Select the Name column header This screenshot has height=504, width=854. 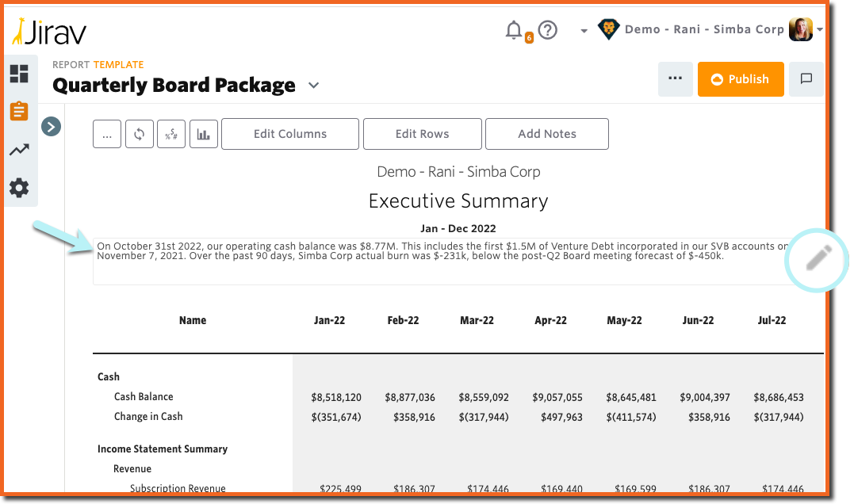(x=193, y=321)
